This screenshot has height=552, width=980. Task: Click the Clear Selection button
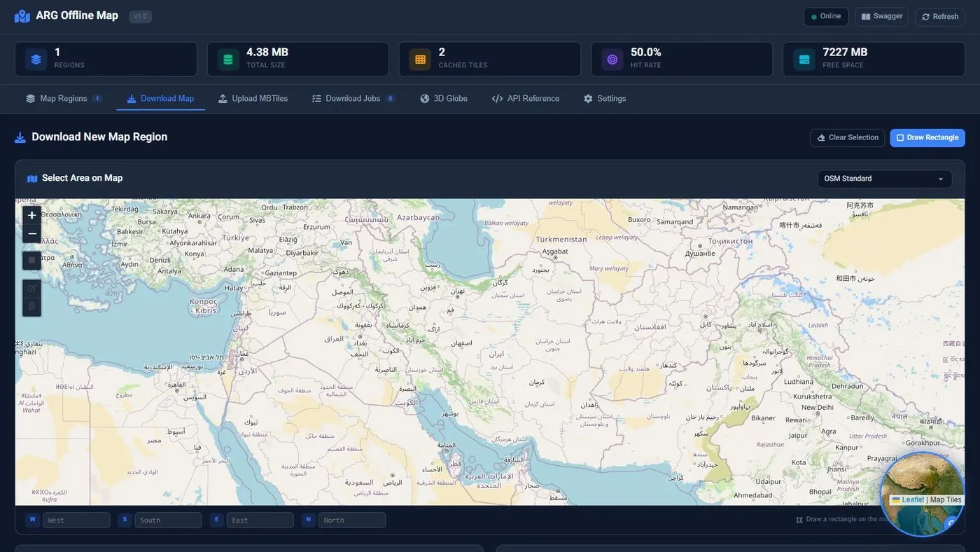[x=848, y=138]
